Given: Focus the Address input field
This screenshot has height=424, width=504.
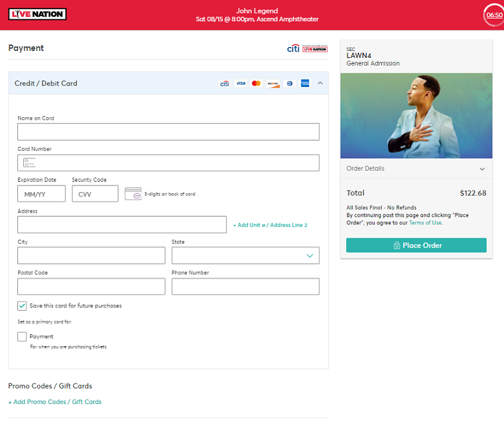Looking at the screenshot, I should (122, 224).
